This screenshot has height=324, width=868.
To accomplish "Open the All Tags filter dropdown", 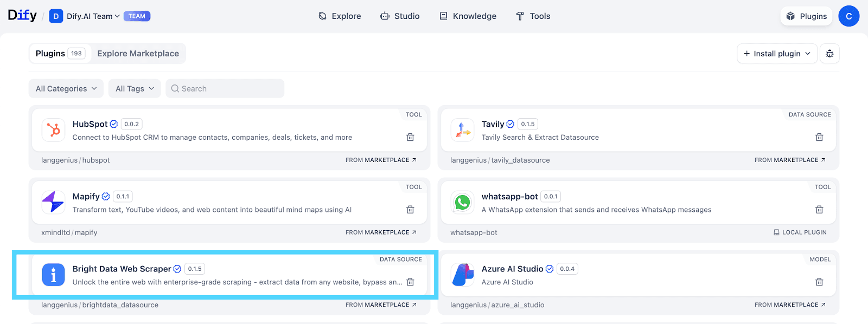I will [x=135, y=89].
